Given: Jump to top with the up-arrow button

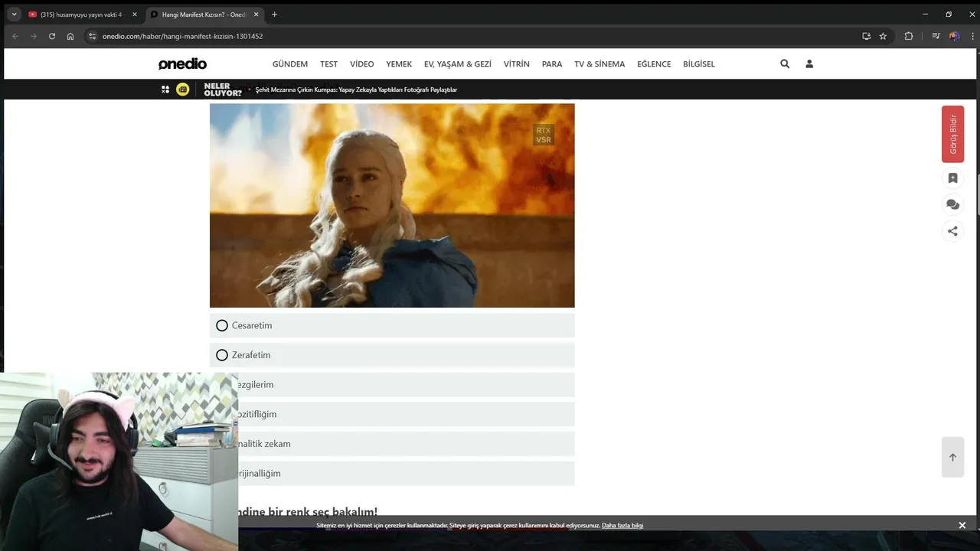Looking at the screenshot, I should pyautogui.click(x=952, y=457).
